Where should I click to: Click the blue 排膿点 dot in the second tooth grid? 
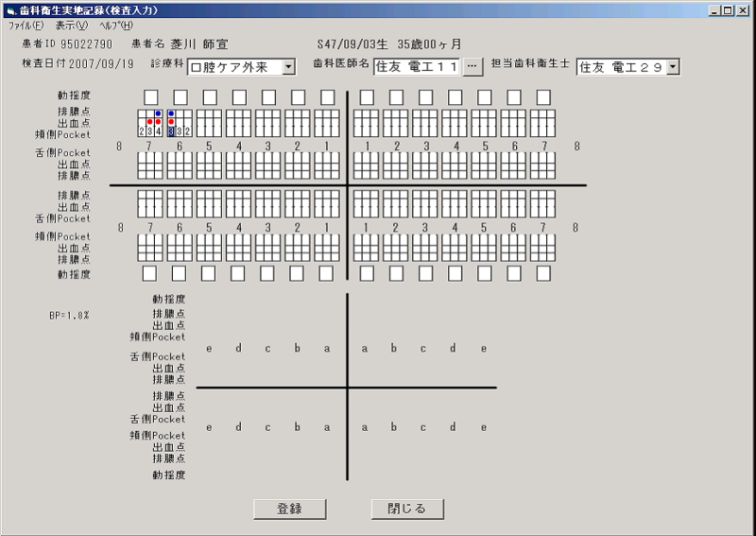[x=171, y=113]
